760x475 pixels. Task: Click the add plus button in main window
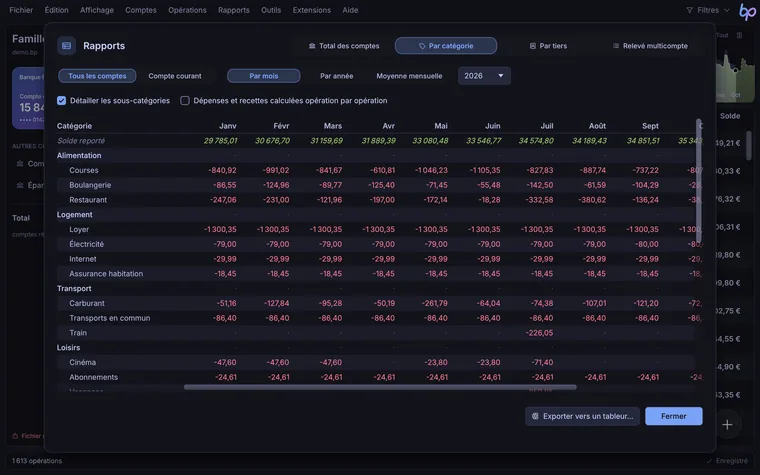727,425
